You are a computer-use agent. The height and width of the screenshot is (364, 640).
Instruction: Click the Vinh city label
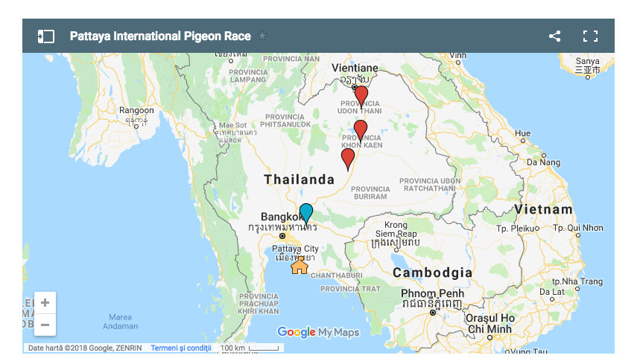[457, 56]
